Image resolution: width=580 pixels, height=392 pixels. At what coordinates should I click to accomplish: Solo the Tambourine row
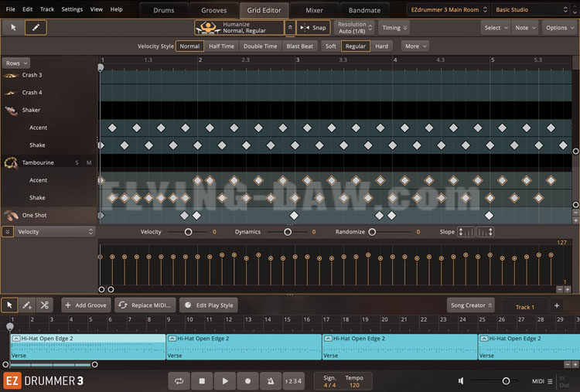tap(77, 162)
